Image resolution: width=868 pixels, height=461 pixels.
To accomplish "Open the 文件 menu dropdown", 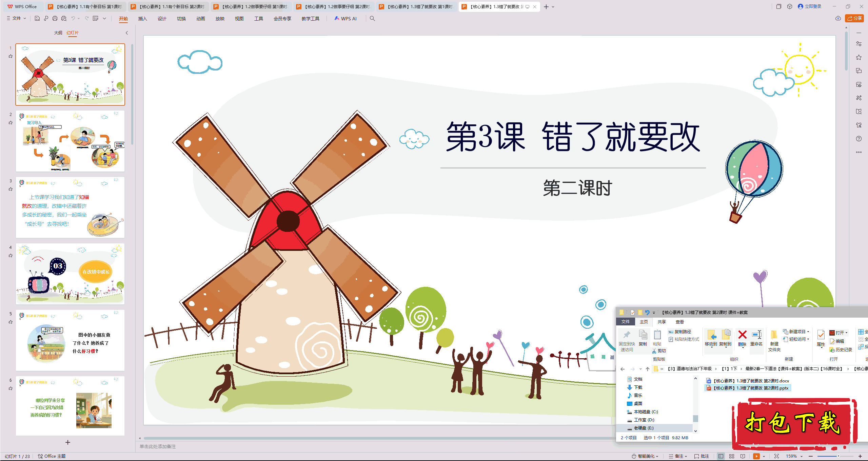I will [x=16, y=19].
